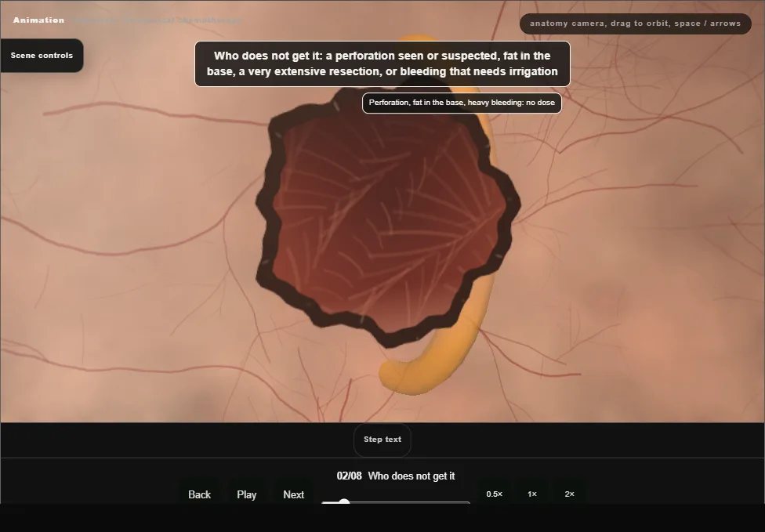This screenshot has height=532, width=765.
Task: Click the 'no dose' annotation label
Action: 462,103
